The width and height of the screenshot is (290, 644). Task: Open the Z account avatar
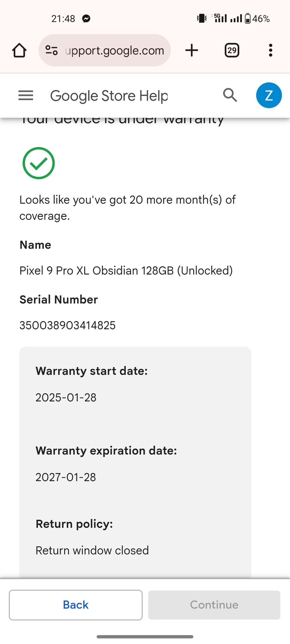click(269, 95)
